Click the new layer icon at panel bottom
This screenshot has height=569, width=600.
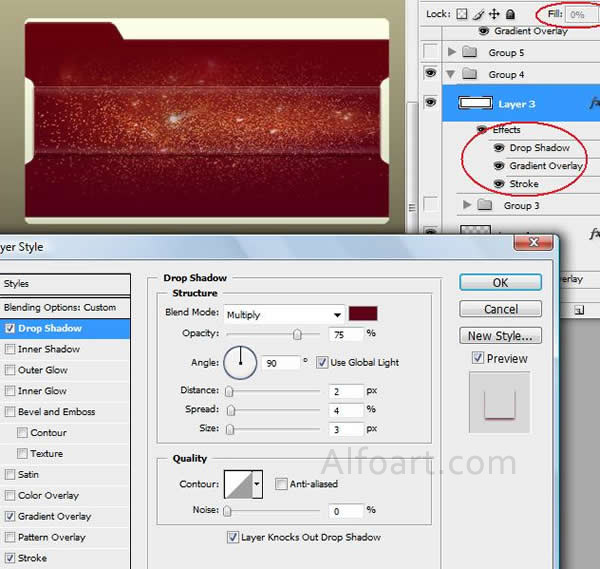(579, 310)
